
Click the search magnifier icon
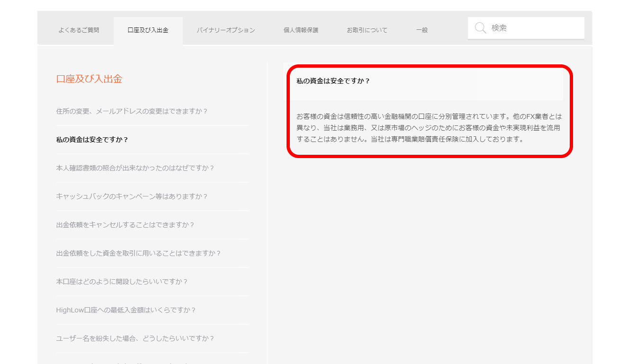[480, 28]
